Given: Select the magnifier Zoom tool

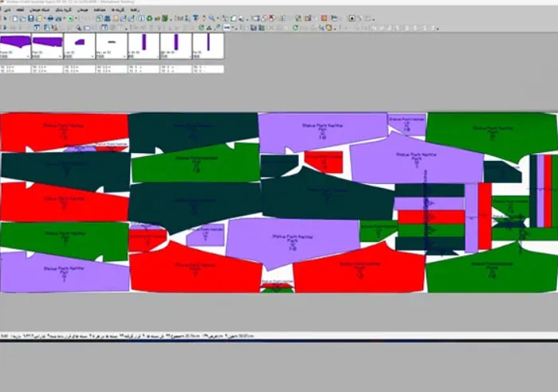Looking at the screenshot, I should pos(212,18).
